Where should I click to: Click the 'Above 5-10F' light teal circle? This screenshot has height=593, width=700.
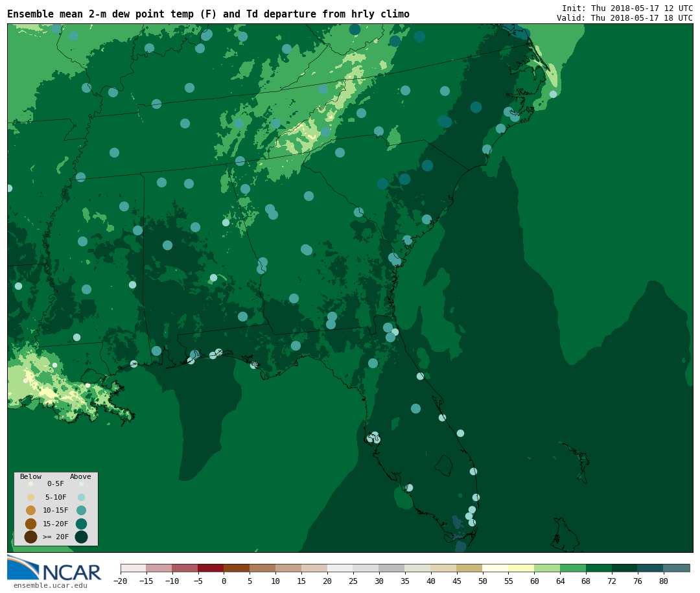[x=81, y=498]
